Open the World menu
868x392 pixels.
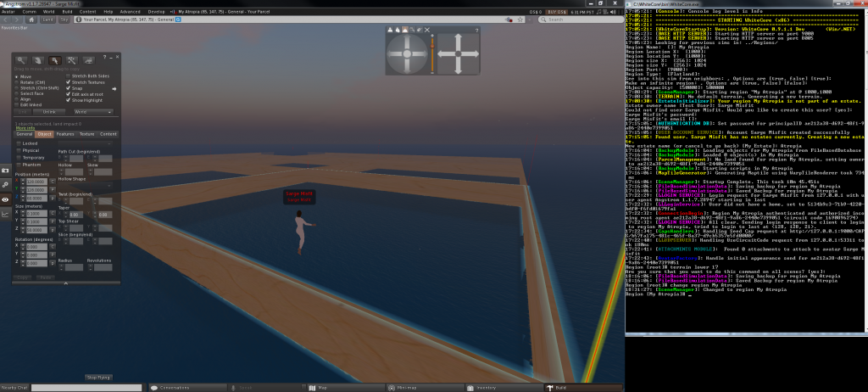(x=48, y=12)
